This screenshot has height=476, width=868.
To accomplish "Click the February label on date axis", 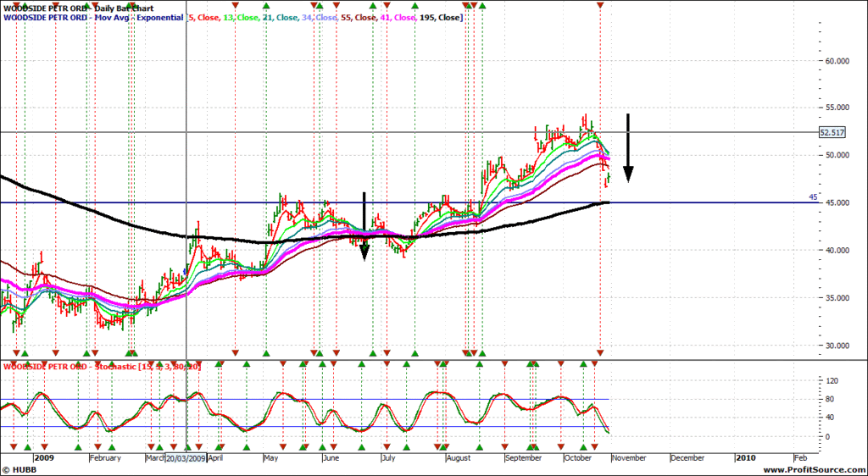I will 105,458.
